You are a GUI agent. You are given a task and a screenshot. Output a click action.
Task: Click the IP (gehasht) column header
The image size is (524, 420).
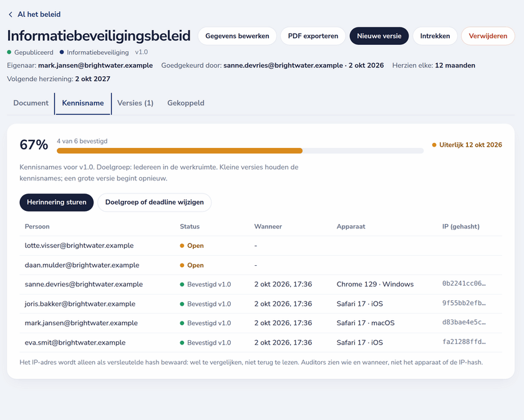[x=461, y=227]
